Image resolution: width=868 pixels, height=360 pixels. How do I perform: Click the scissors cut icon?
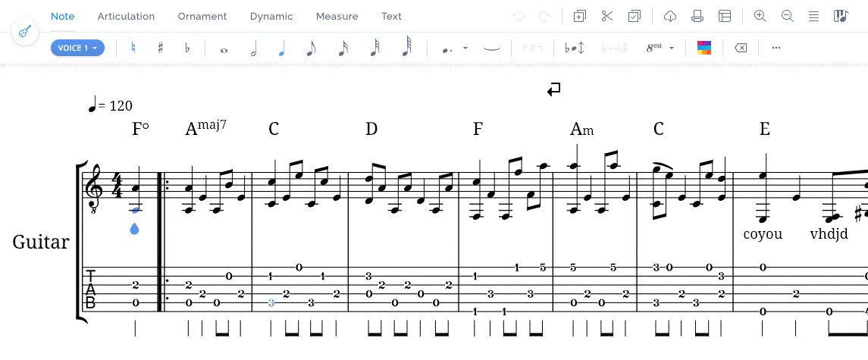click(x=607, y=16)
